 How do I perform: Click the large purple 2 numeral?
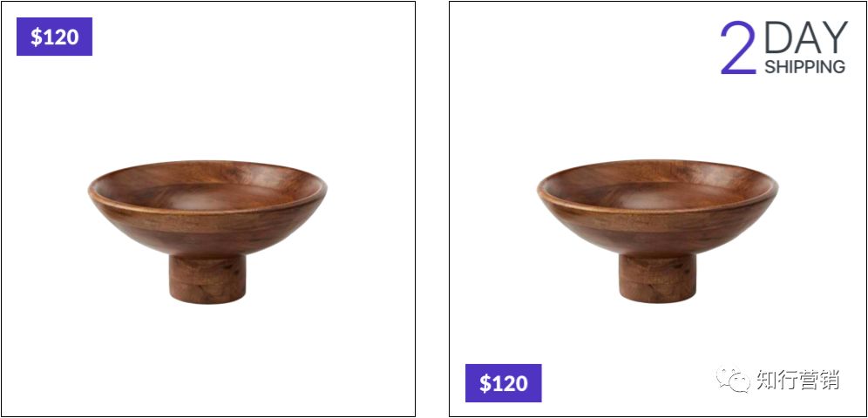(738, 48)
